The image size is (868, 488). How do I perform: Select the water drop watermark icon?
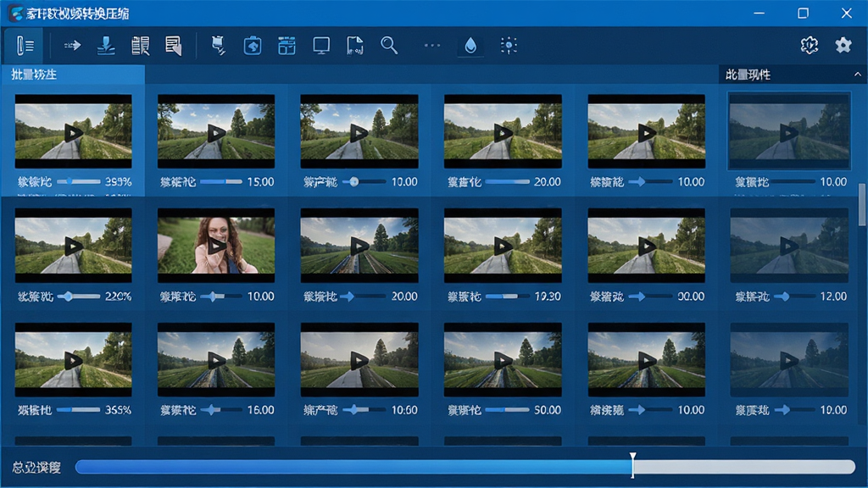470,46
